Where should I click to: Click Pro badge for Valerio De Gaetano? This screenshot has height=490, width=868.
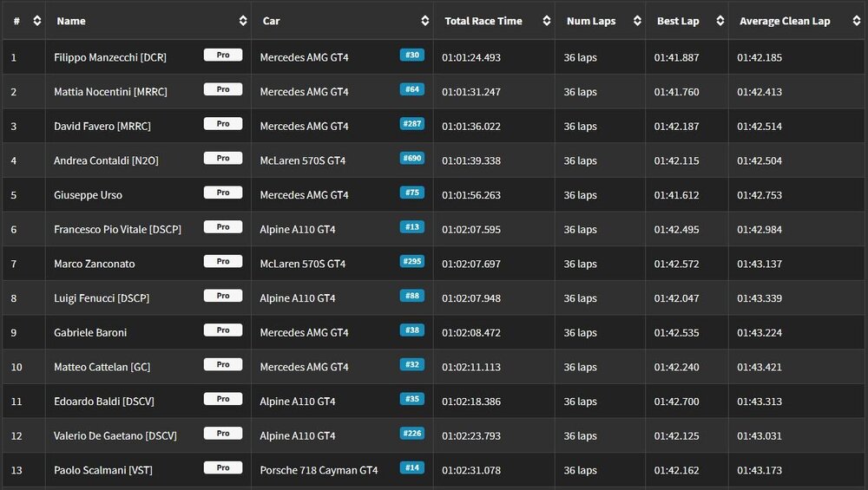(223, 433)
